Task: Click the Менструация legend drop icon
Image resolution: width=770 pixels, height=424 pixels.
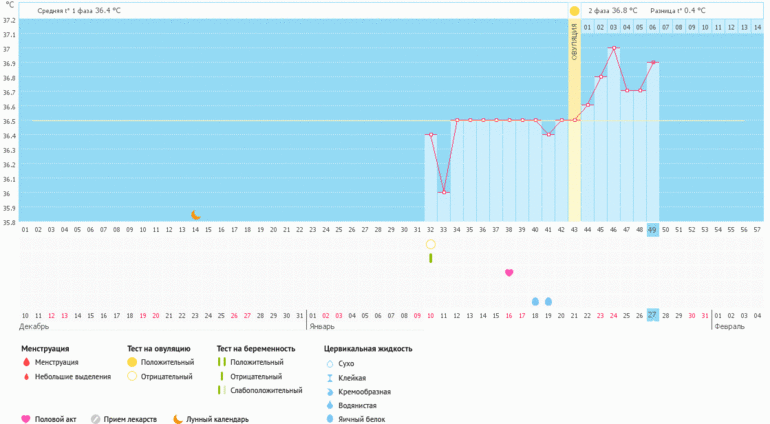Action: coord(26,362)
